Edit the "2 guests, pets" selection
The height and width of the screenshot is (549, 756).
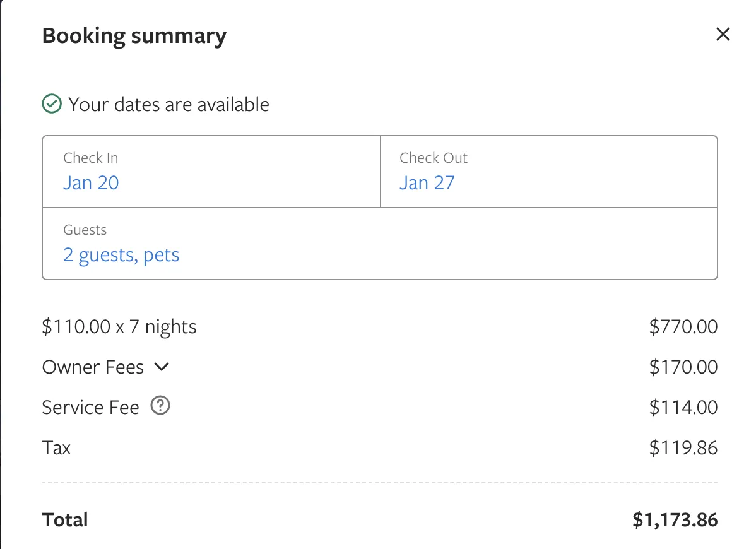point(121,255)
